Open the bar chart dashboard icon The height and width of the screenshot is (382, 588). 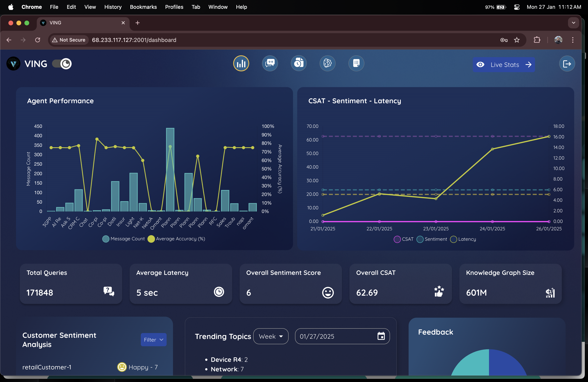tap(241, 64)
